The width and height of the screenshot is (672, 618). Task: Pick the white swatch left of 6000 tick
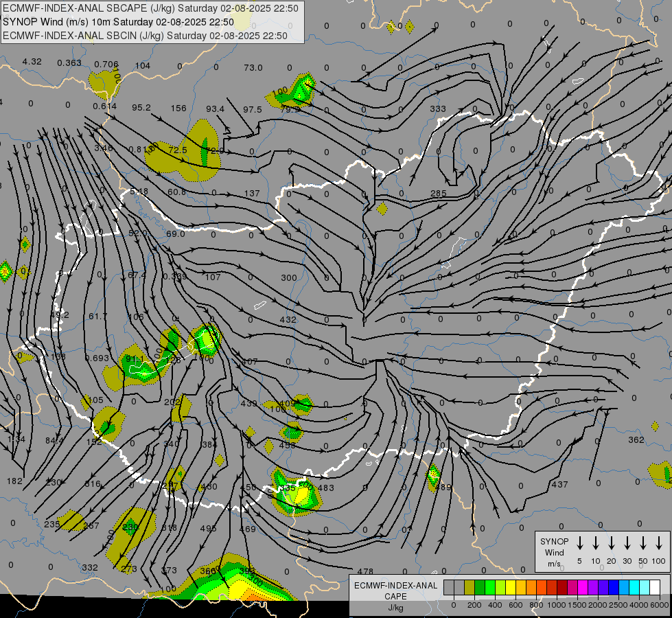(x=655, y=588)
